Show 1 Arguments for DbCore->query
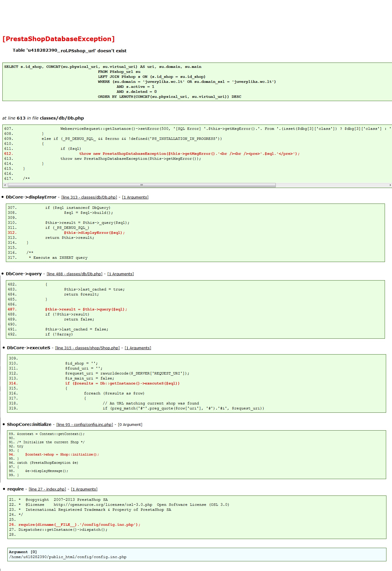Screen dimensions: 392x571 [121, 274]
